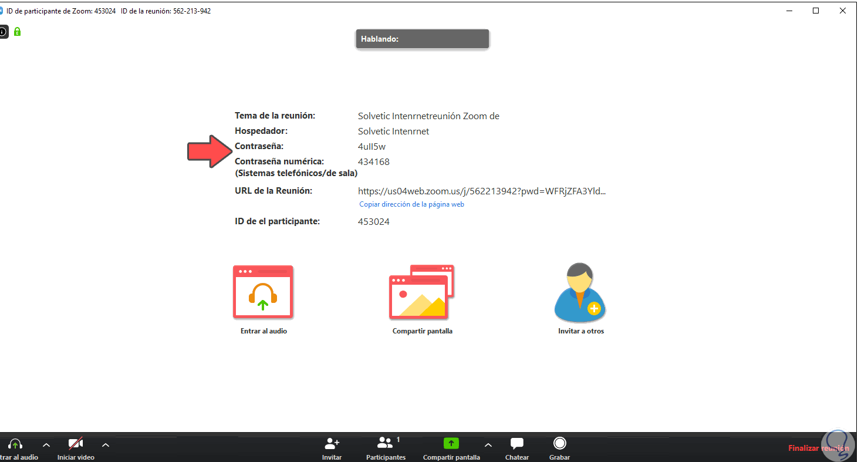Open the Chatear chat panel
This screenshot has height=462, width=868.
517,449
